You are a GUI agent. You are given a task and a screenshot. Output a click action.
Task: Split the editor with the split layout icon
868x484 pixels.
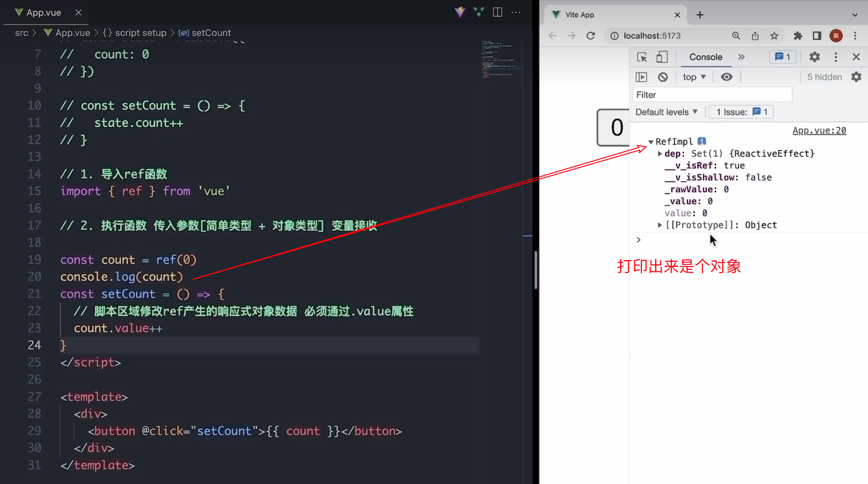pyautogui.click(x=497, y=12)
